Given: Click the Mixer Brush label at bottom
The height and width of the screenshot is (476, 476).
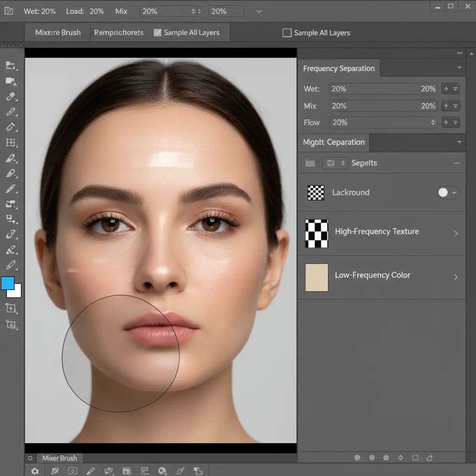Looking at the screenshot, I should point(59,458).
